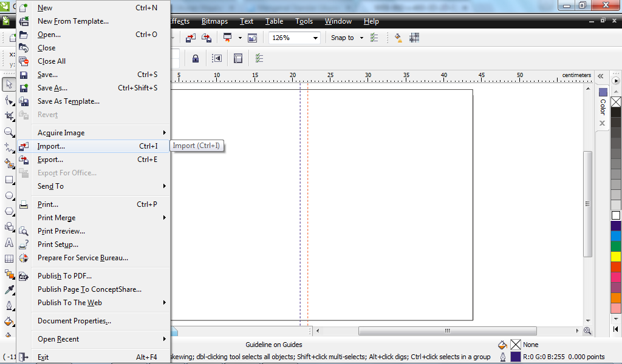622x364 pixels.
Task: Select the Table tool
Action: [x=9, y=258]
